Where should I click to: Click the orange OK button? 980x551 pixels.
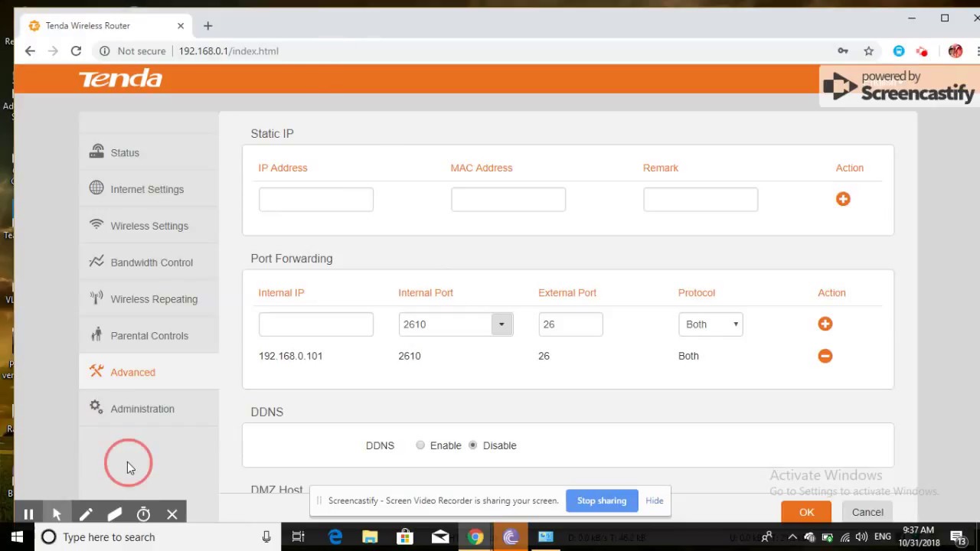pos(806,512)
